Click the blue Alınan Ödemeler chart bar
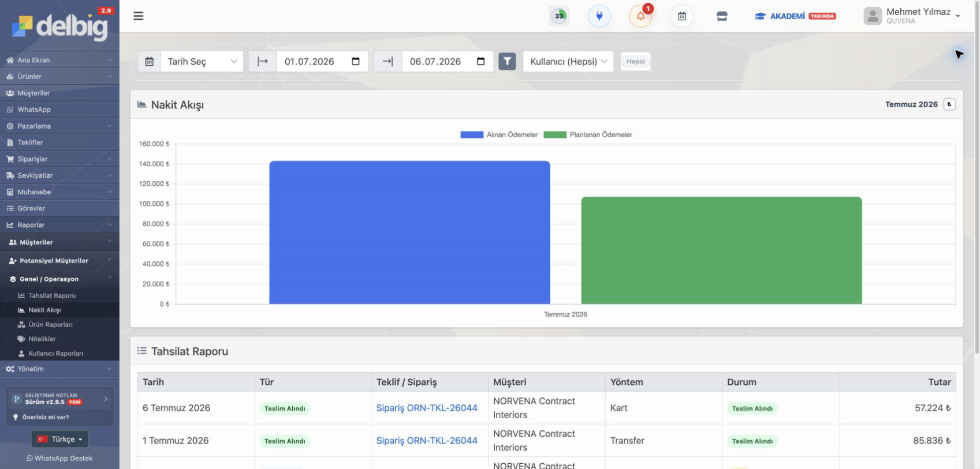Screen dimensions: 980x469 click(x=409, y=232)
